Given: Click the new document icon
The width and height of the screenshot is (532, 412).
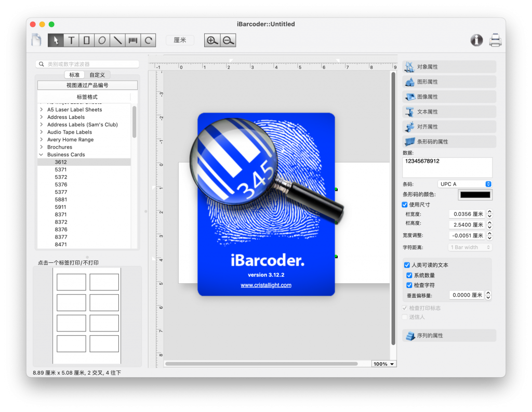Looking at the screenshot, I should 36,40.
